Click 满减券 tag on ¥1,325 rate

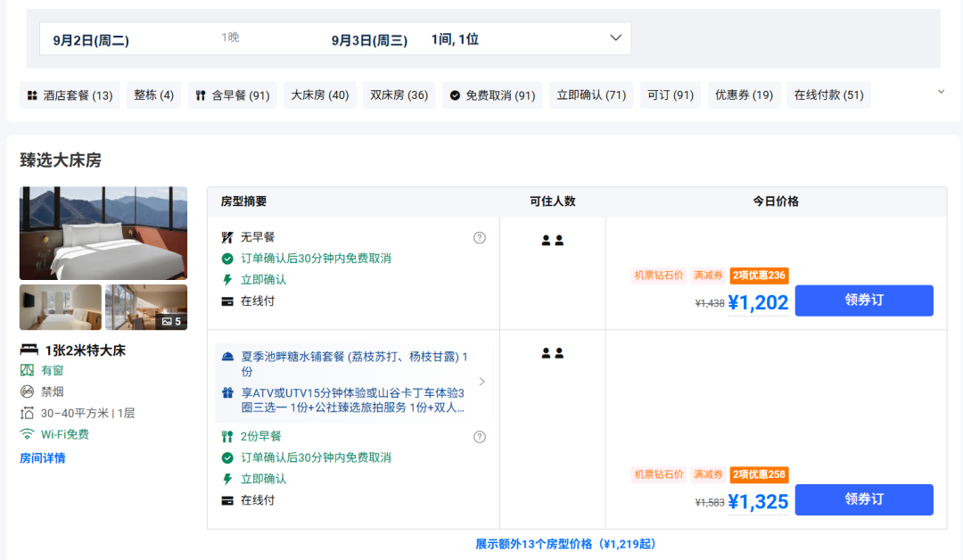click(708, 474)
